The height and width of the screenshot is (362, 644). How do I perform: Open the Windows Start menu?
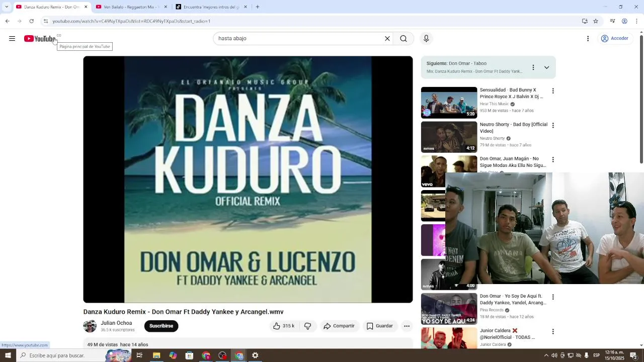click(x=8, y=355)
